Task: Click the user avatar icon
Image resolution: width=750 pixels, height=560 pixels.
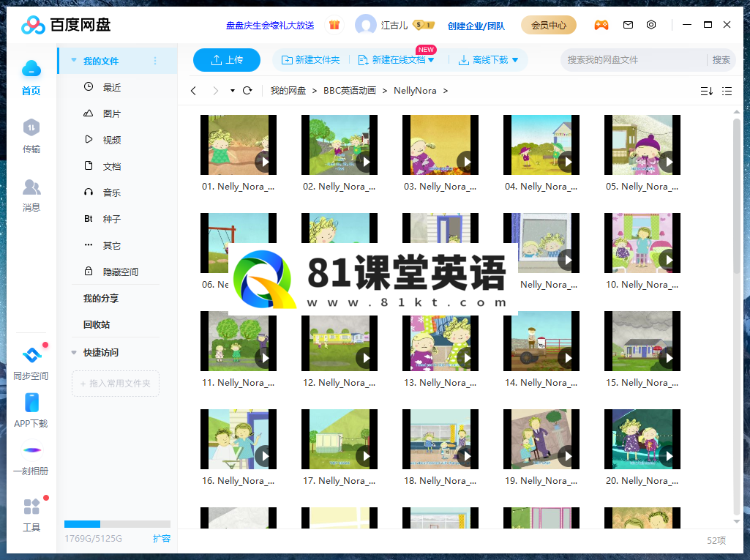Action: coord(365,25)
